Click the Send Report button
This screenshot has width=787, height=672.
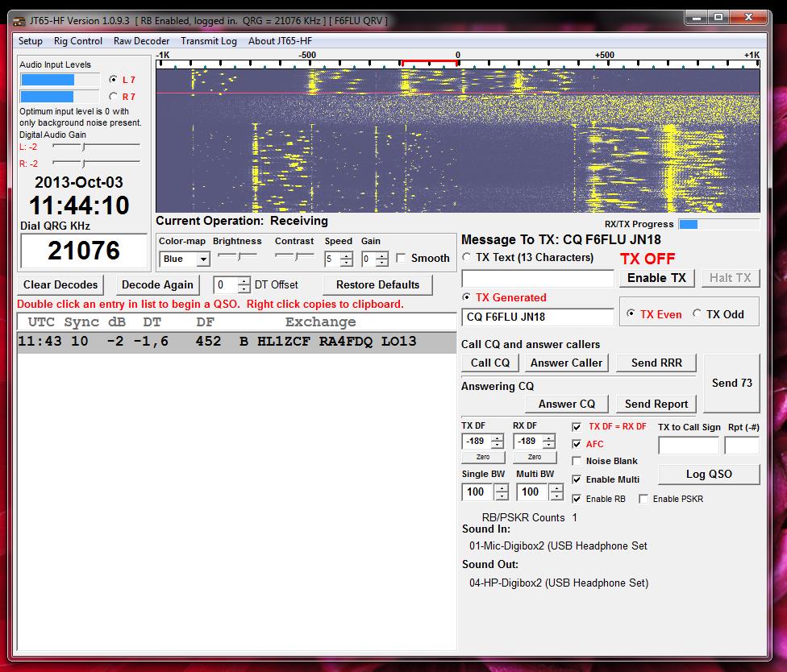click(x=656, y=404)
